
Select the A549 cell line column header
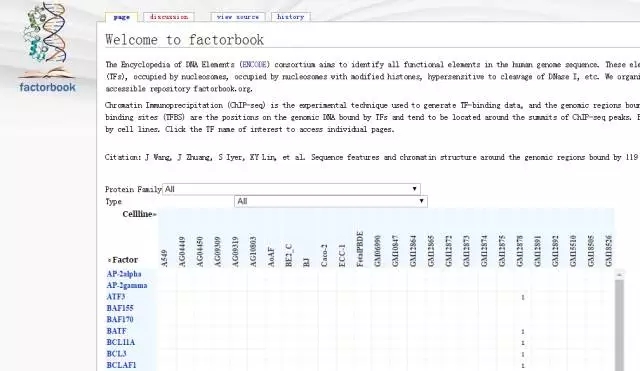pyautogui.click(x=164, y=258)
